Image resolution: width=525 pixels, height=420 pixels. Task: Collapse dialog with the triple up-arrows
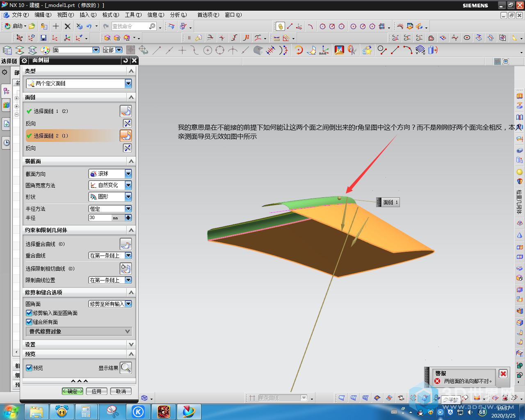click(79, 381)
